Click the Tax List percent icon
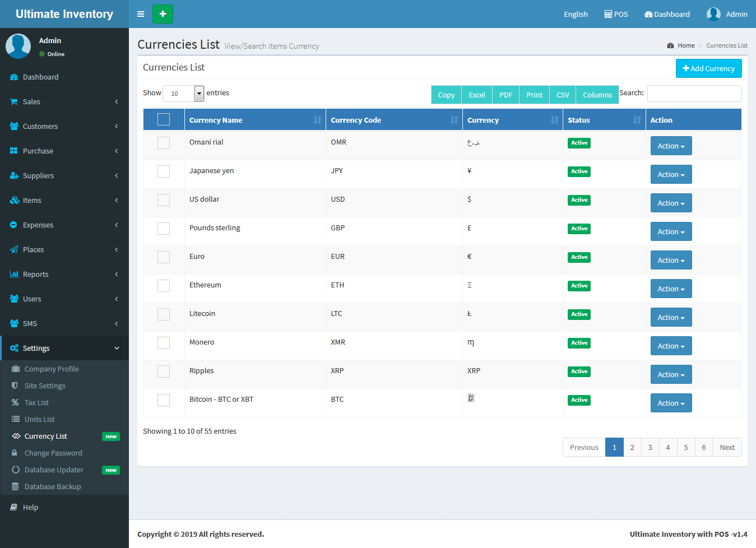The width and height of the screenshot is (756, 548). point(15,402)
